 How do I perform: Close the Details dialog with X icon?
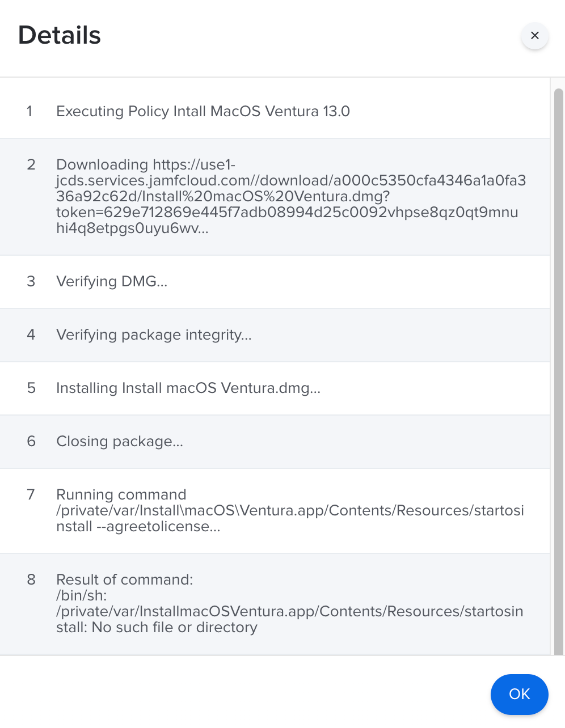point(534,36)
